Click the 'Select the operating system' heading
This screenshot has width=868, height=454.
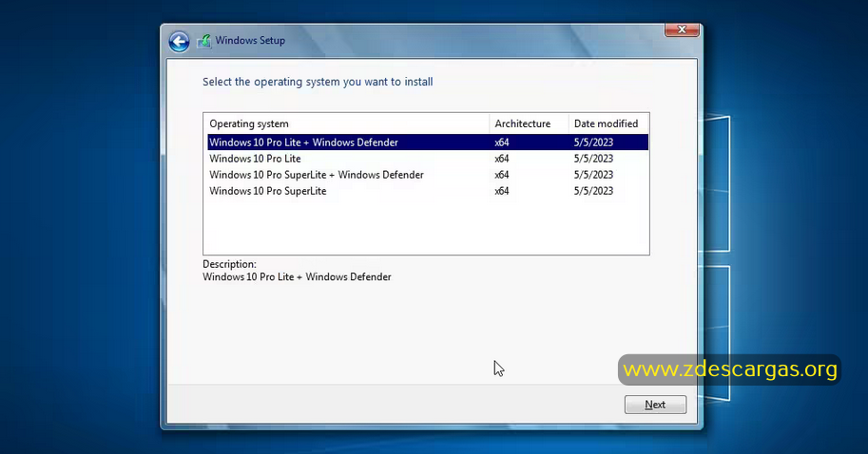318,82
